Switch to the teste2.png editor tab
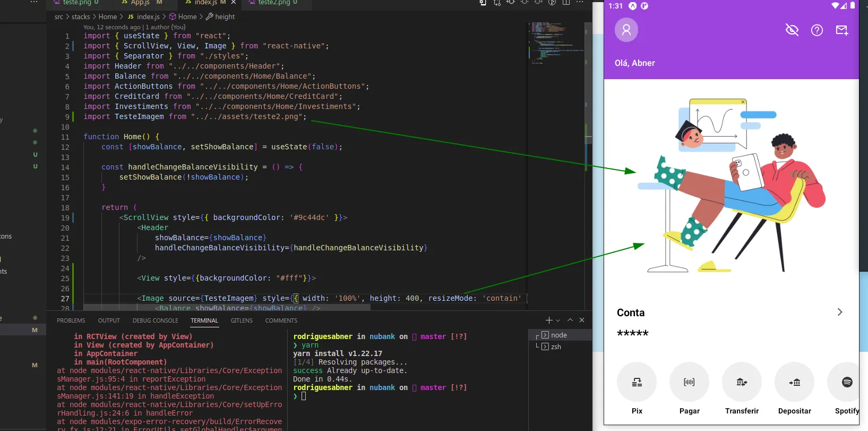 (x=273, y=3)
